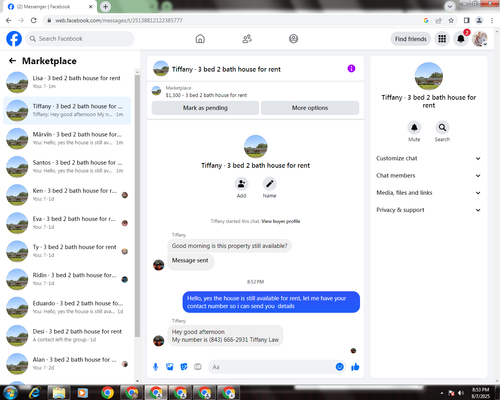The height and width of the screenshot is (400, 500).
Task: Open File Explorer from the taskbar
Action: point(59,393)
